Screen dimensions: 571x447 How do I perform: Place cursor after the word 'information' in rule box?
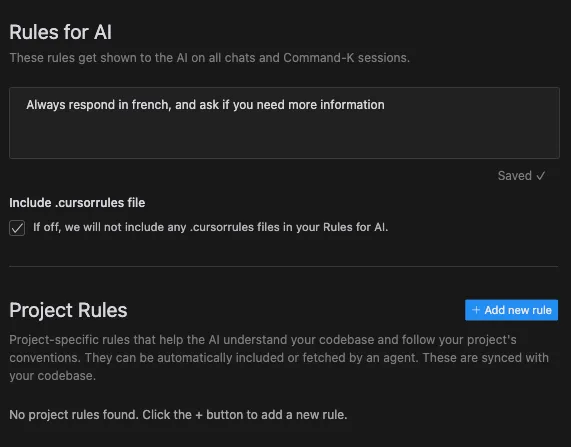(385, 105)
